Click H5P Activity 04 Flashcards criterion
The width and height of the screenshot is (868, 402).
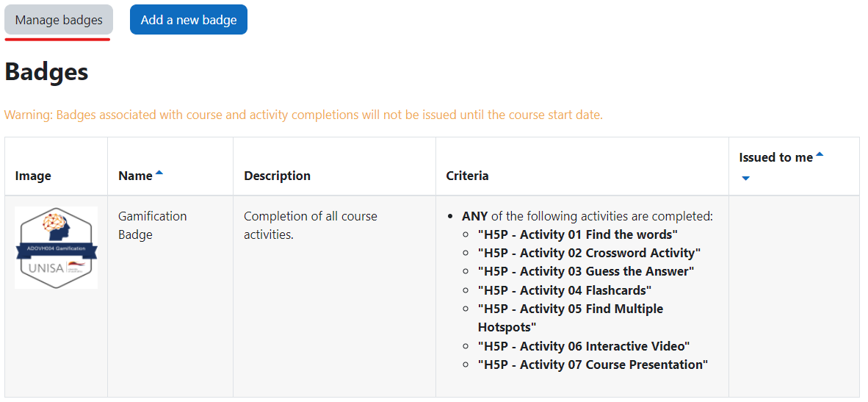[x=565, y=290]
